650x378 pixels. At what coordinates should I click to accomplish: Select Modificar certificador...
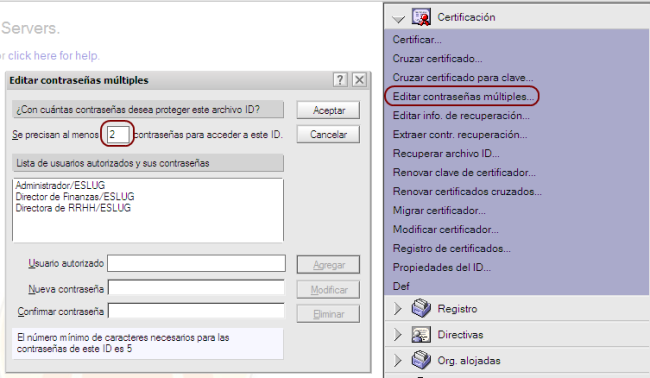point(446,230)
